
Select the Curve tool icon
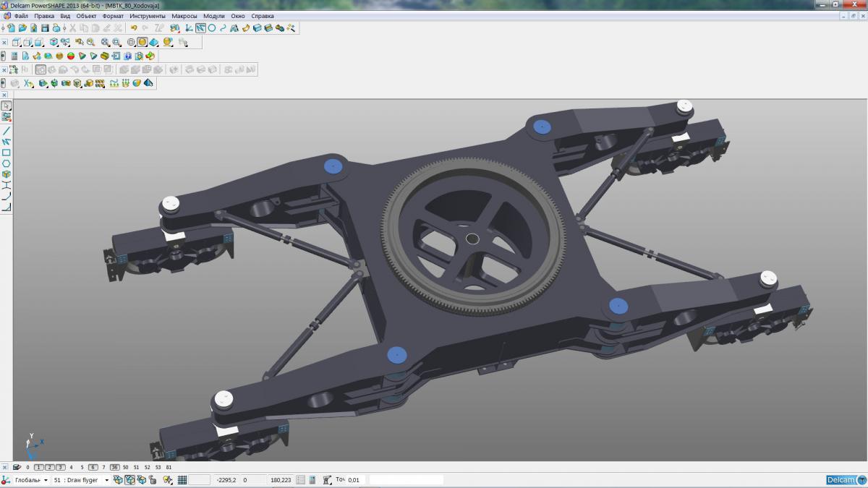223,28
